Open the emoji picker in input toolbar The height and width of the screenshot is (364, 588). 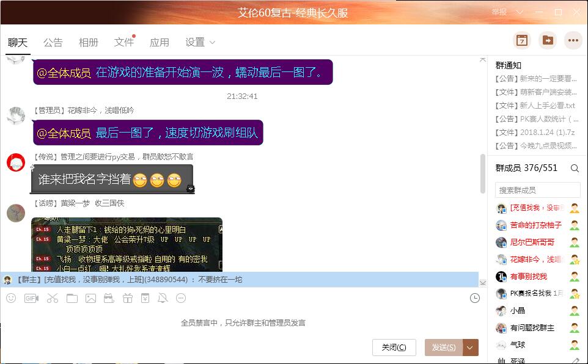point(11,299)
